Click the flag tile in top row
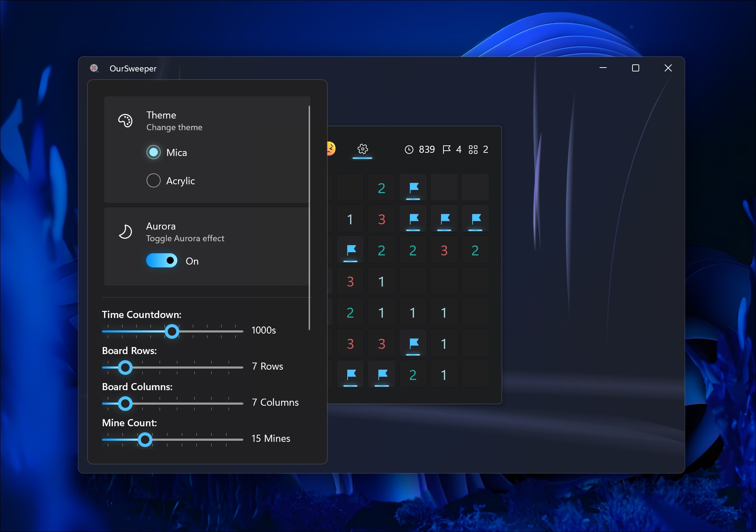 [413, 187]
